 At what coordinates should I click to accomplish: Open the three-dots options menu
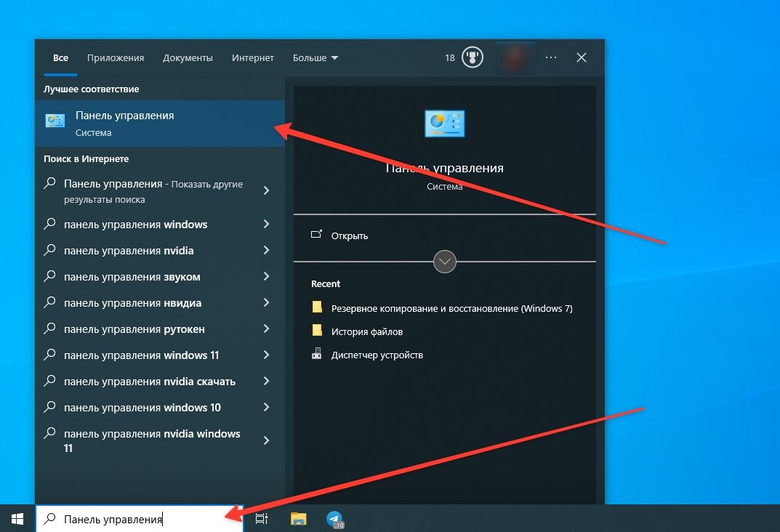[x=551, y=57]
